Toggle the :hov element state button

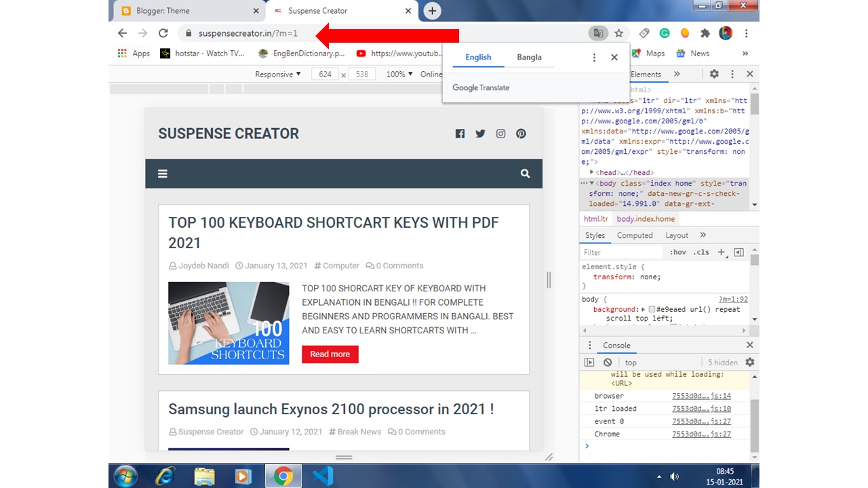[x=677, y=252]
